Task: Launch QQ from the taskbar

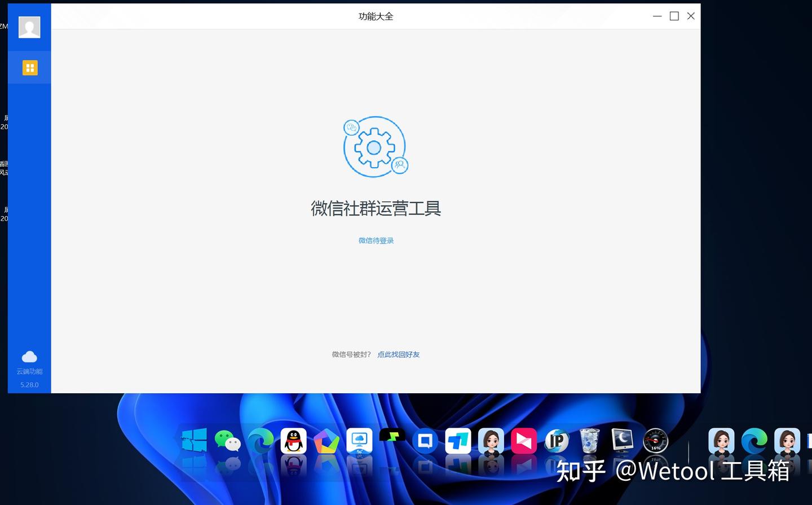Action: point(292,441)
